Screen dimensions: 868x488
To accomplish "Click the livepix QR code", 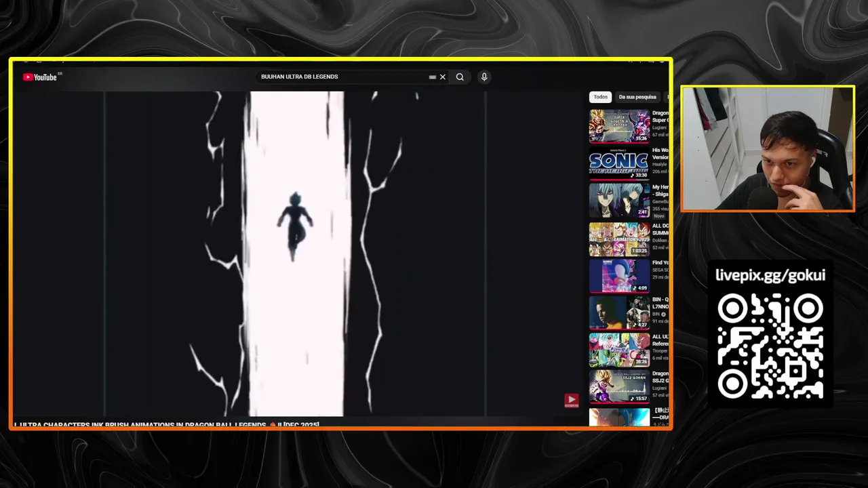I will tap(770, 346).
